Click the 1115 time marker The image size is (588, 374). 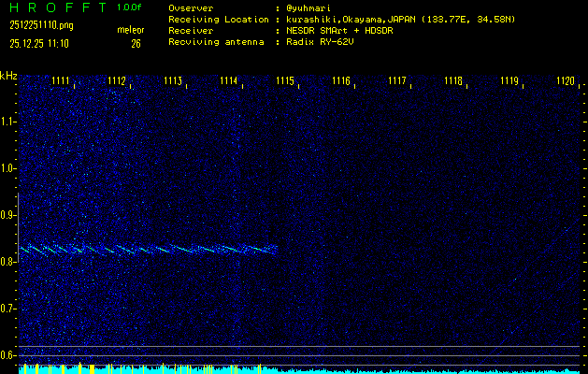point(285,81)
